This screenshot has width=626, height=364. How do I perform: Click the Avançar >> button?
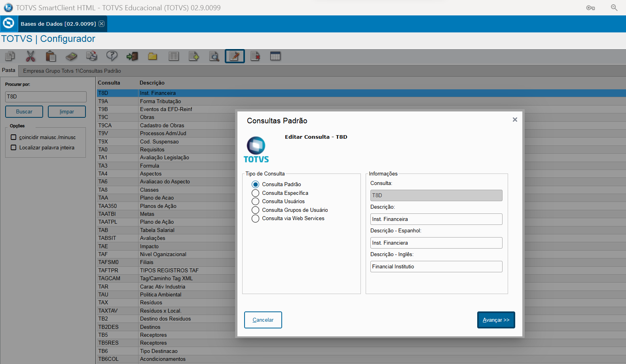coord(496,320)
